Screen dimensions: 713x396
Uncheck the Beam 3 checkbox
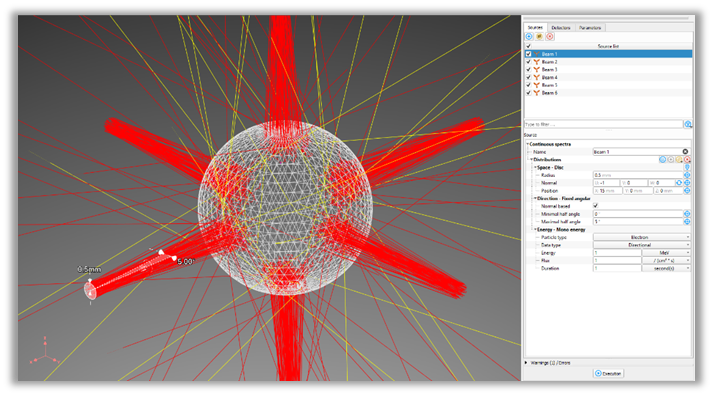tap(528, 70)
